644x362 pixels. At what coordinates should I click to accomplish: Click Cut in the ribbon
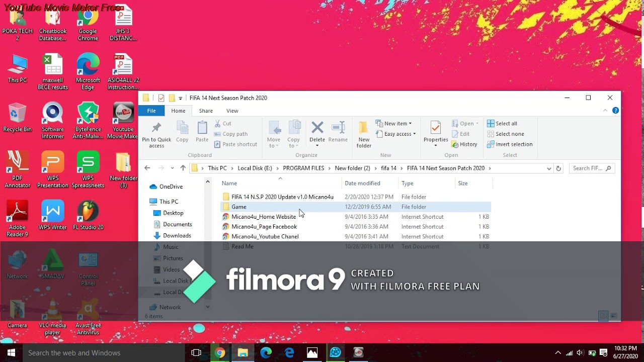pyautogui.click(x=223, y=123)
